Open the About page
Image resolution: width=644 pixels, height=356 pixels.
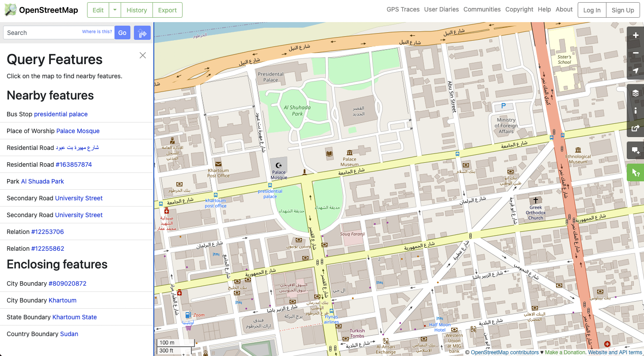(564, 9)
